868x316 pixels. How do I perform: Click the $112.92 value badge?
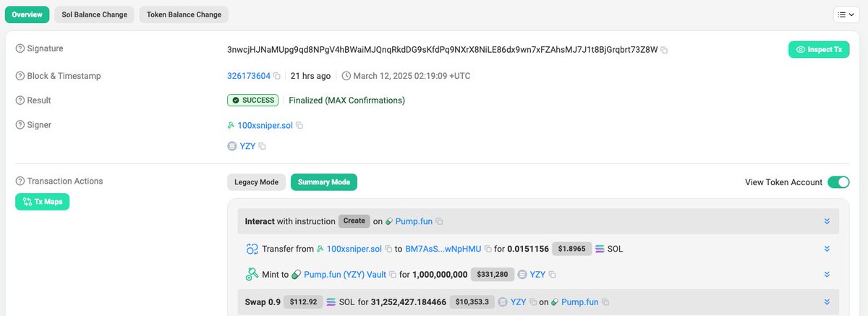tap(303, 302)
